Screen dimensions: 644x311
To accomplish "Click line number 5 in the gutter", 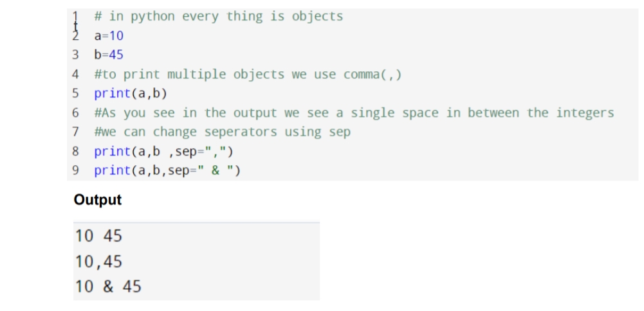I will tap(75, 93).
